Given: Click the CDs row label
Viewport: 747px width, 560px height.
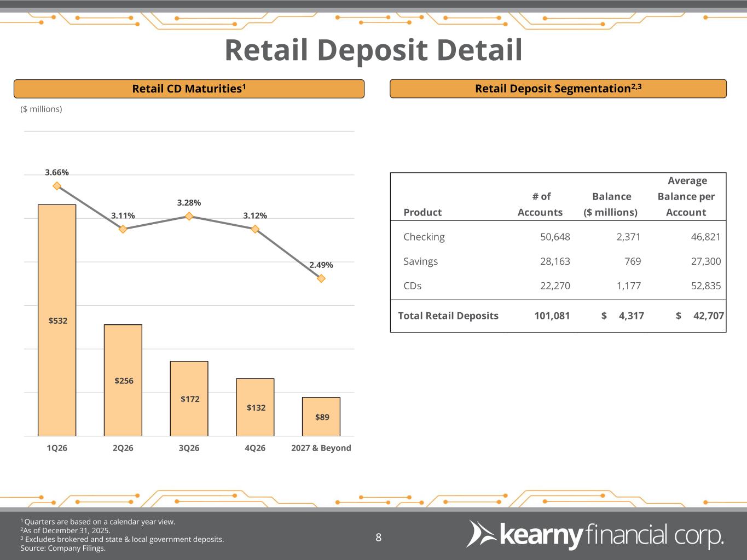Looking at the screenshot, I should (412, 285).
